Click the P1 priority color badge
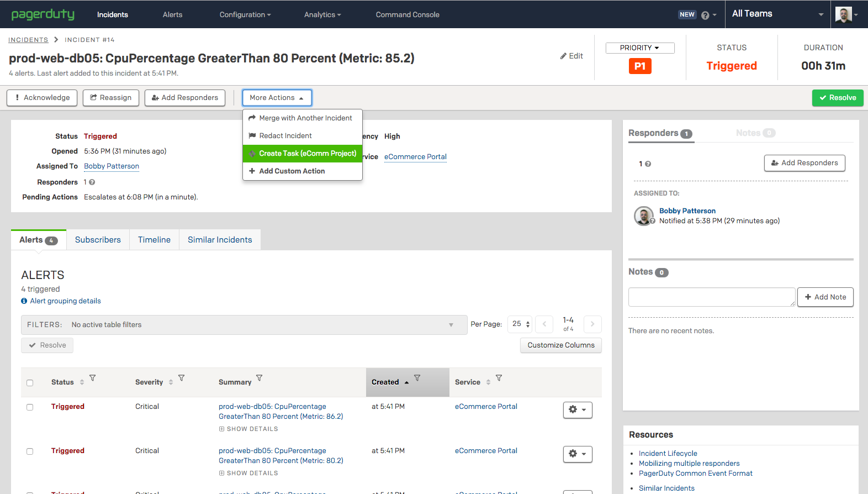 [640, 66]
